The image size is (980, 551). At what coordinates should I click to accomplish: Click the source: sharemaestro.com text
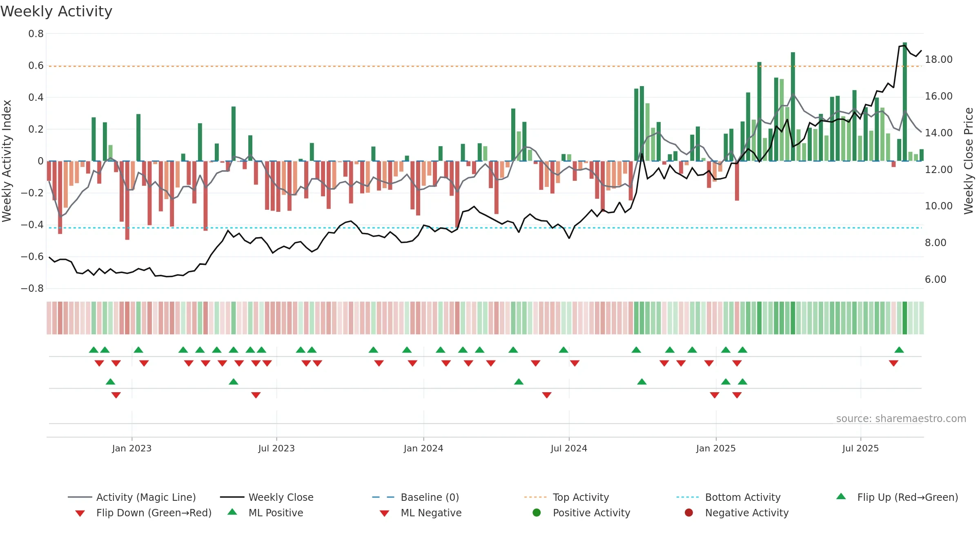coord(901,418)
